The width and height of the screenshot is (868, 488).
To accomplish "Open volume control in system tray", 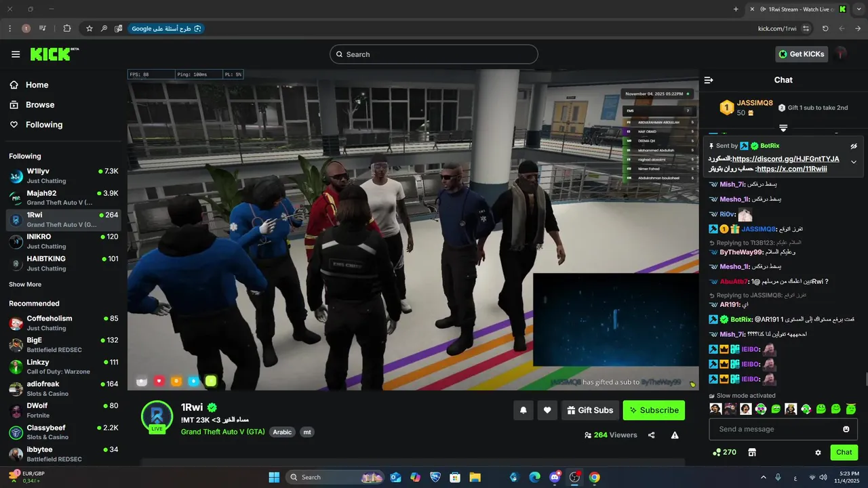I will 825,477.
